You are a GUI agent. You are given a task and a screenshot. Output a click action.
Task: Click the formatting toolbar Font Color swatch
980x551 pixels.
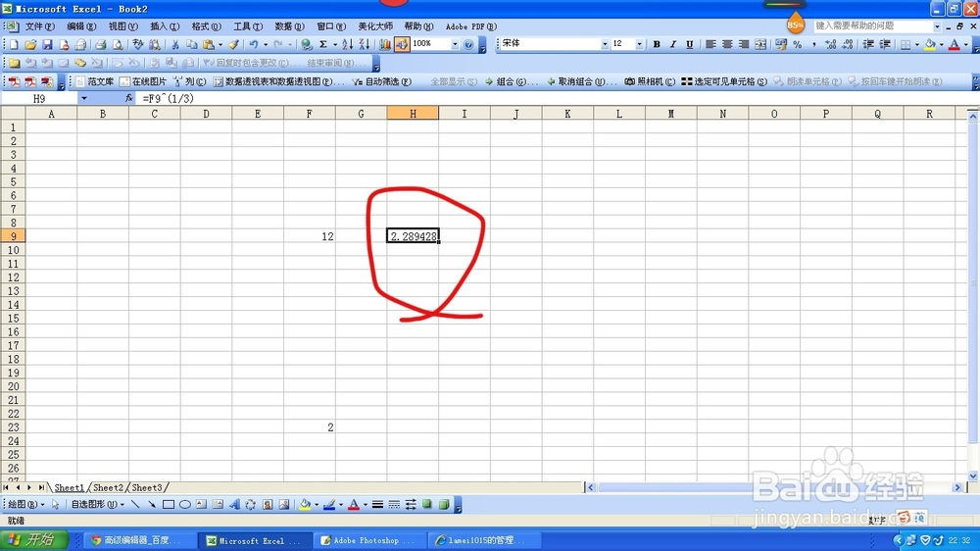pyautogui.click(x=955, y=44)
